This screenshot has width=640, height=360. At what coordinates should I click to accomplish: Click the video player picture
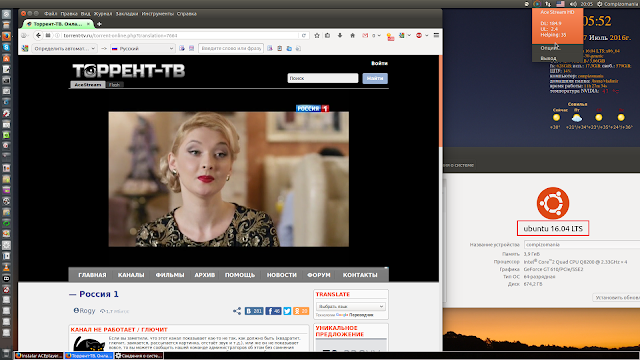pyautogui.click(x=229, y=179)
